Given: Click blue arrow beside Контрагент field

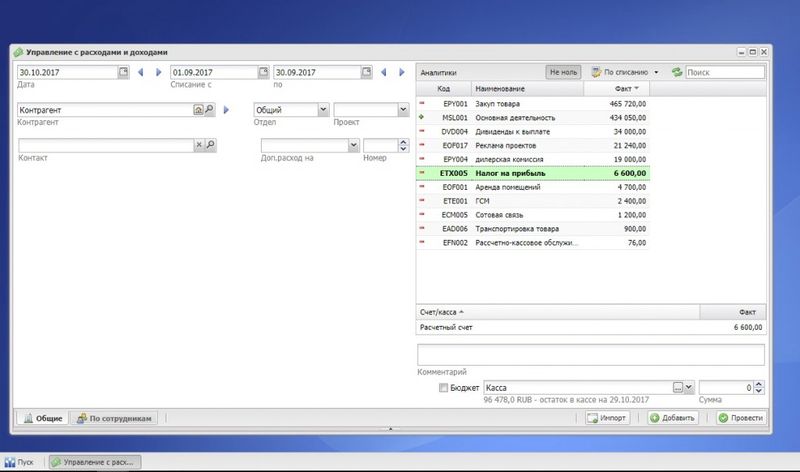Looking at the screenshot, I should [226, 110].
